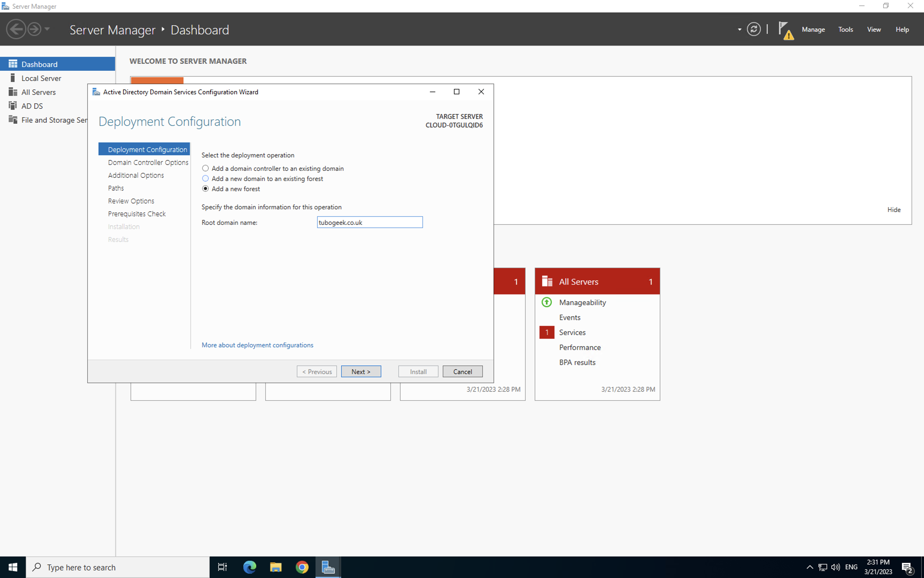Open the notifications flag with warning
The width and height of the screenshot is (924, 578).
(x=786, y=30)
